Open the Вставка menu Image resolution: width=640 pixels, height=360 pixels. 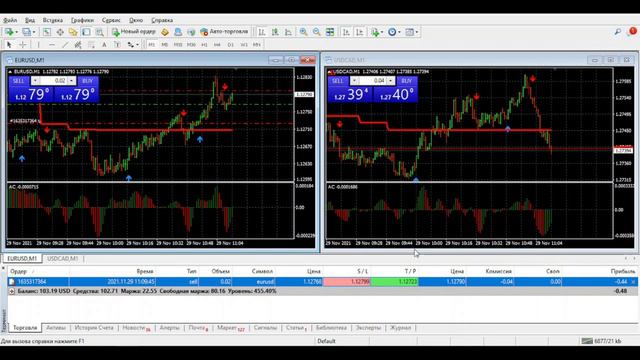(x=53, y=20)
